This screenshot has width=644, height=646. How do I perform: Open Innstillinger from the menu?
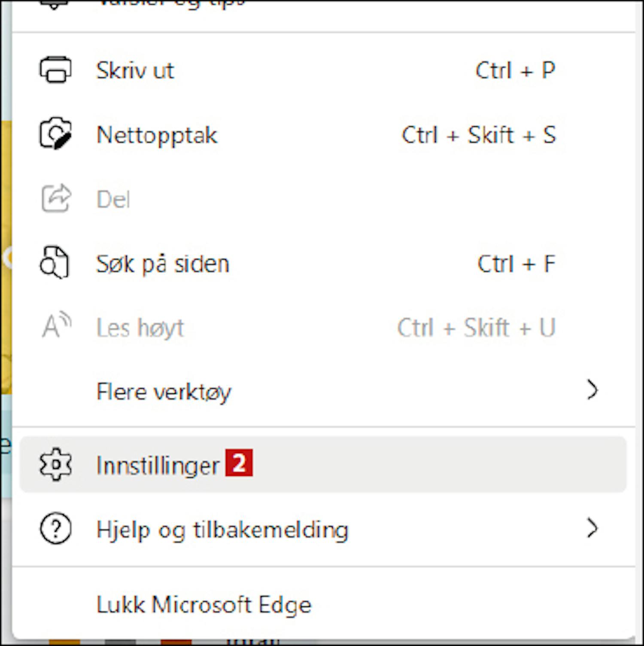click(323, 464)
